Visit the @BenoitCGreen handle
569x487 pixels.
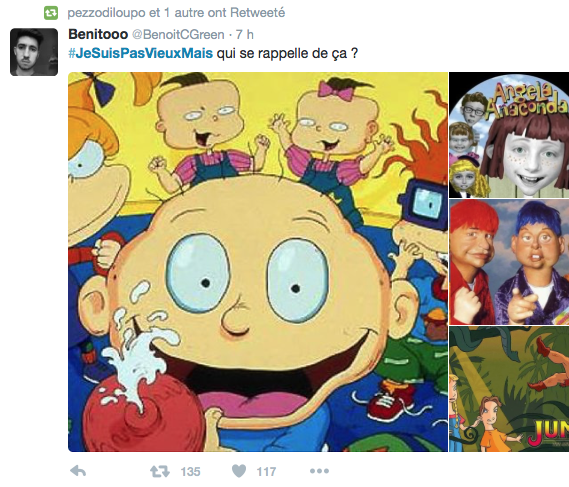(178, 34)
